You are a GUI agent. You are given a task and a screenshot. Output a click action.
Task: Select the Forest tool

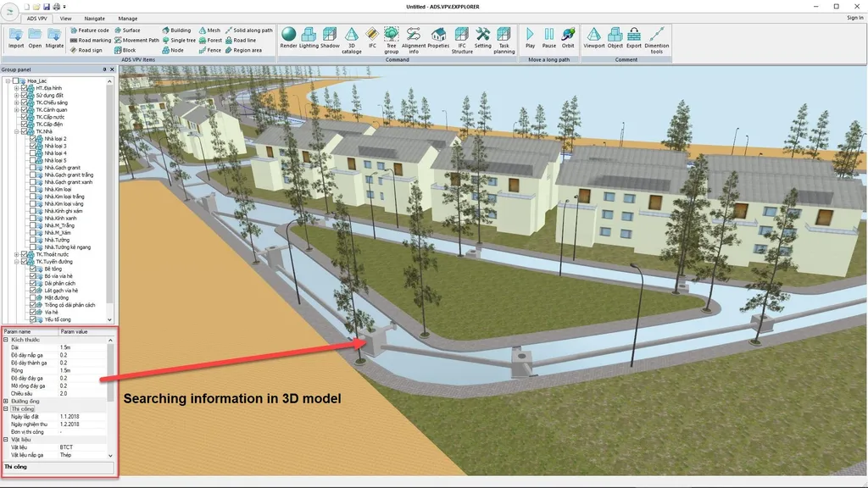(210, 41)
